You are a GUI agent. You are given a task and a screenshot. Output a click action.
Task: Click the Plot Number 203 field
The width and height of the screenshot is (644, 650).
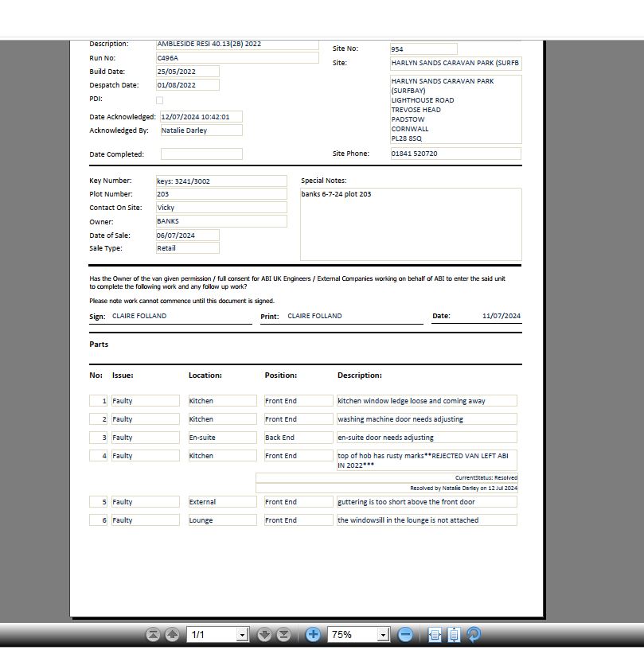point(221,194)
